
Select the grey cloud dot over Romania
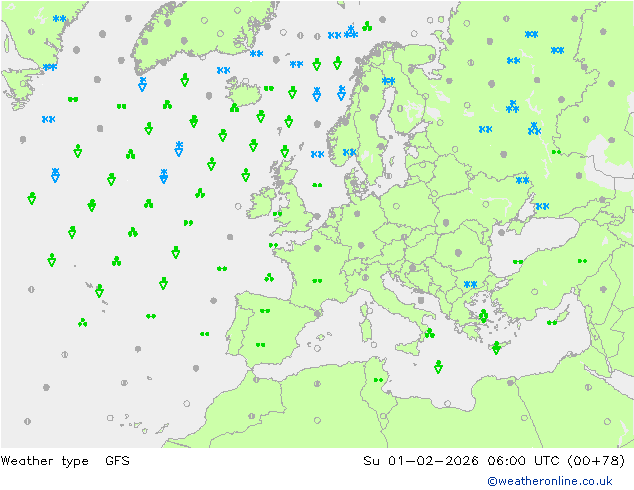458,253
